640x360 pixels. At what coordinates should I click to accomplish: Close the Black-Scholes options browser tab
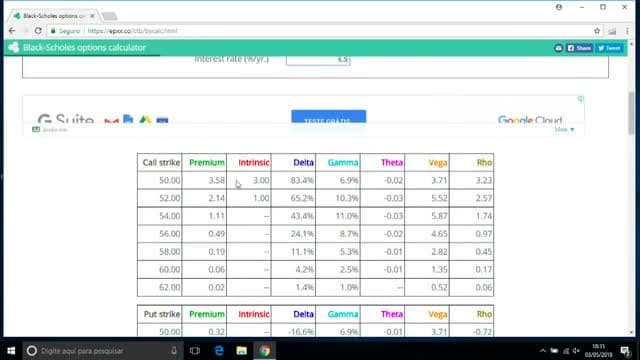pos(92,16)
